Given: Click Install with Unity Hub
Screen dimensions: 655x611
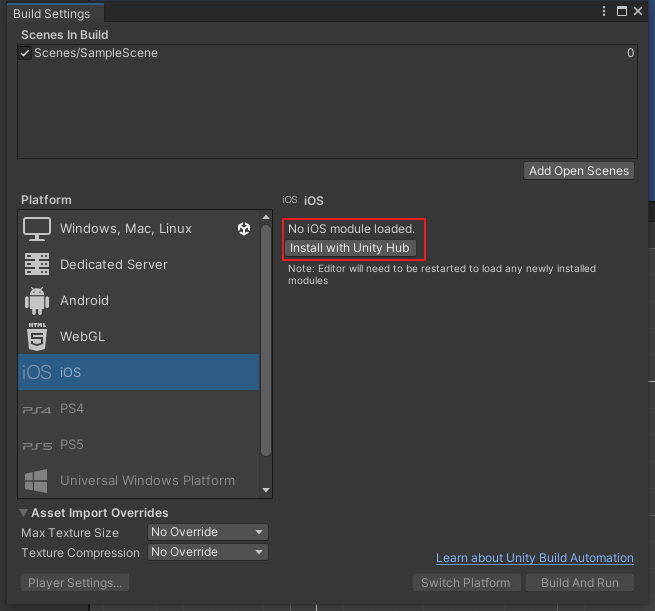Looking at the screenshot, I should (350, 248).
